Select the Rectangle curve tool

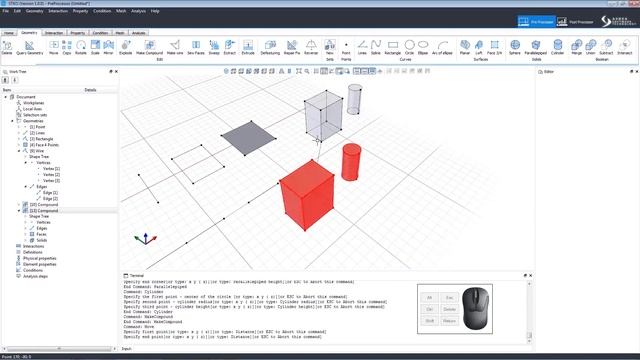(x=393, y=47)
